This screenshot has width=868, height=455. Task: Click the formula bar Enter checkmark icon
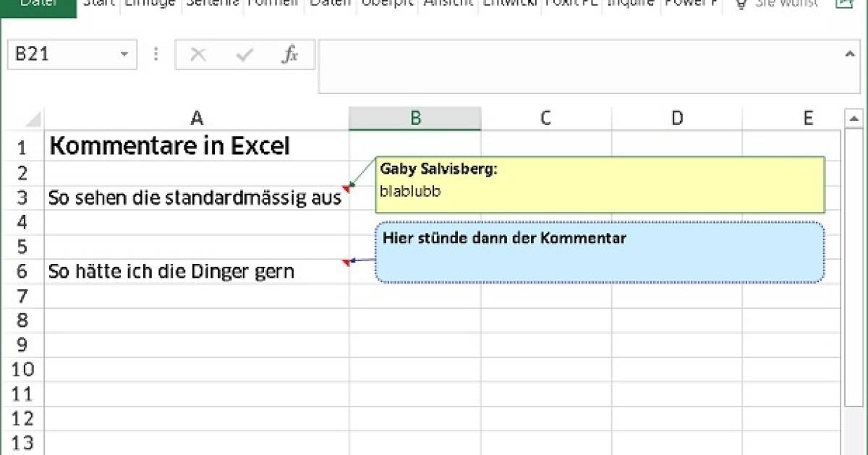coord(245,55)
